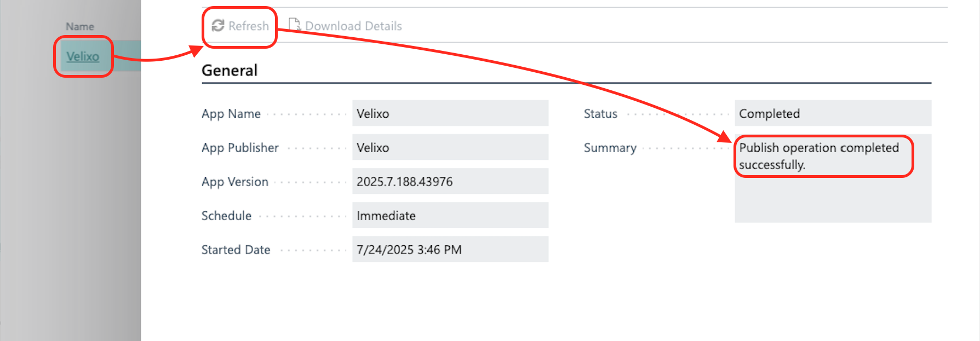Click the Schedule field showing Immediate
Viewport: 980px width, 341px height.
450,215
